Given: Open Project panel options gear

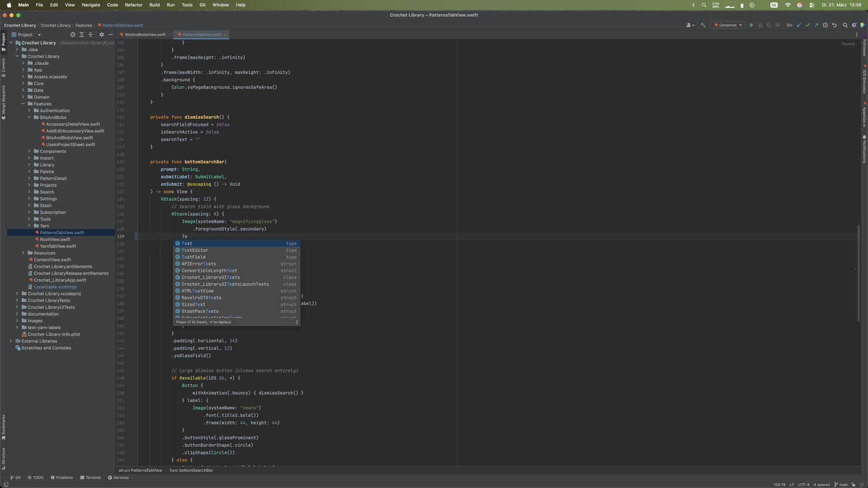Looking at the screenshot, I should 101,35.
